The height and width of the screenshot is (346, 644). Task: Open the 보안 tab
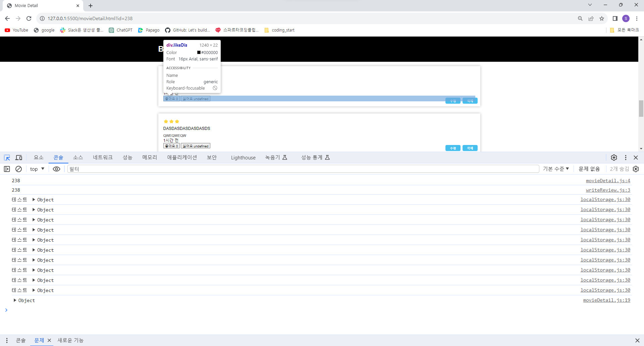(212, 157)
